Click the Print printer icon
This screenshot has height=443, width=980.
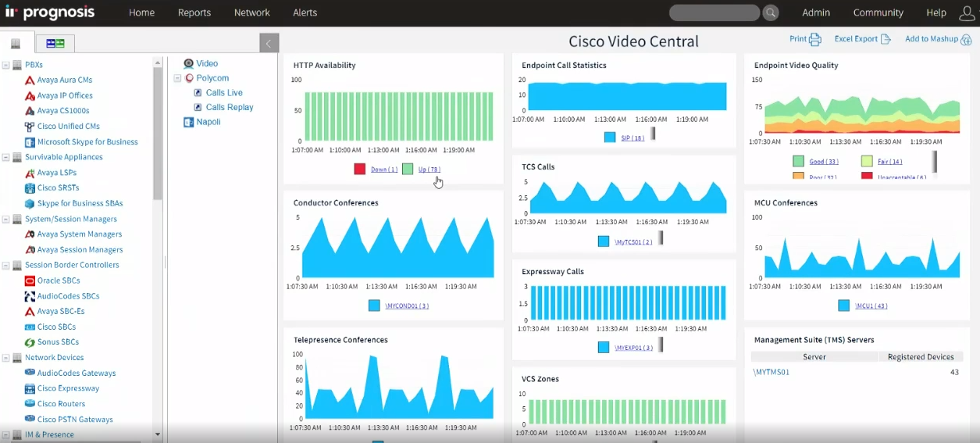(x=815, y=39)
